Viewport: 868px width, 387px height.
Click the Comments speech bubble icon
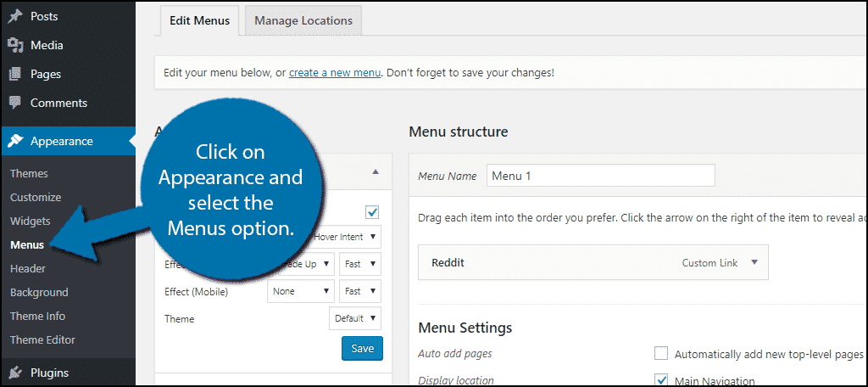15,103
